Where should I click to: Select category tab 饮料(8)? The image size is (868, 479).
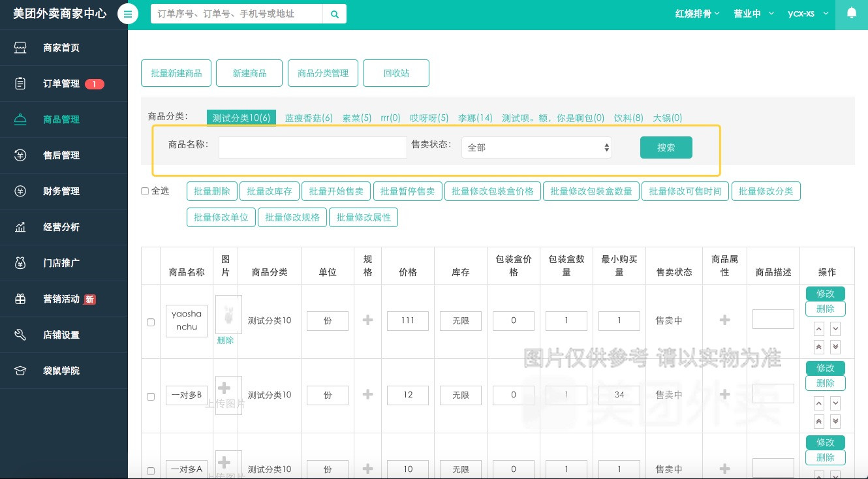tap(628, 118)
